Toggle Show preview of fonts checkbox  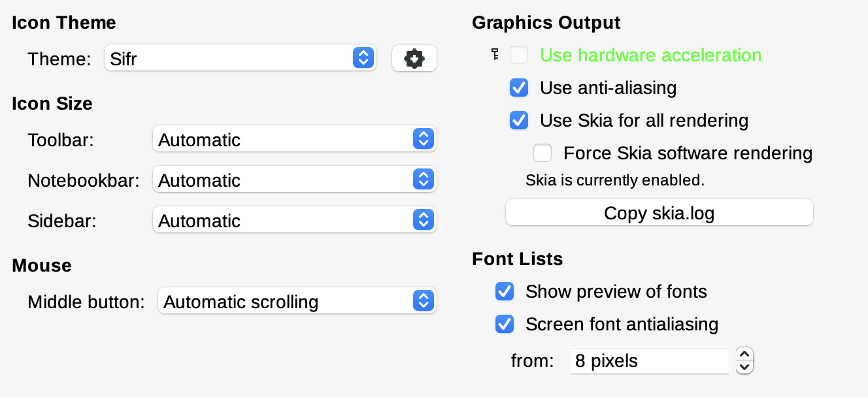click(x=505, y=291)
